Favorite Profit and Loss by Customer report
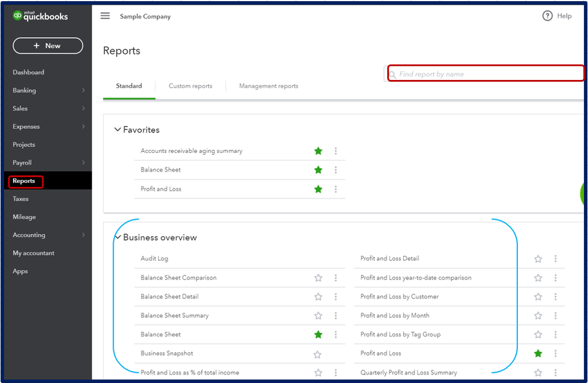 [x=538, y=297]
